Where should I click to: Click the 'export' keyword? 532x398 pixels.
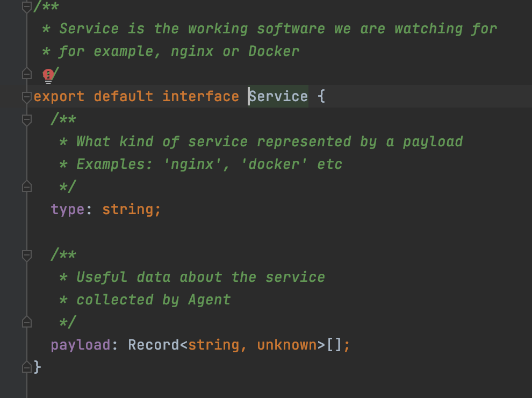(x=59, y=96)
